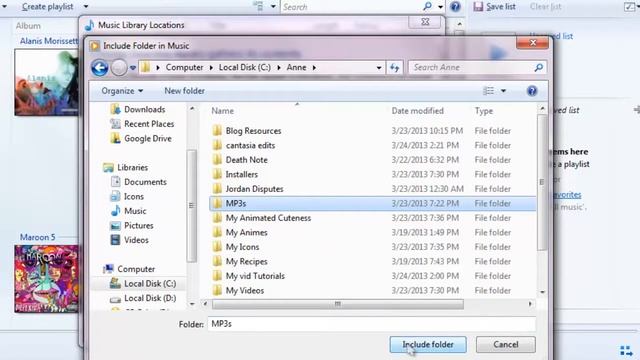640x360 pixels.
Task: Click Computer in the address breadcrumb
Action: [x=184, y=67]
